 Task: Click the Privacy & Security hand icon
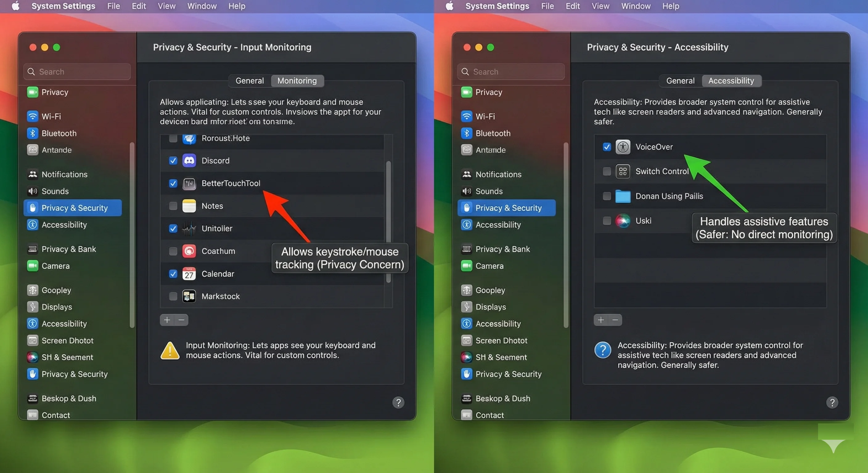(32, 208)
